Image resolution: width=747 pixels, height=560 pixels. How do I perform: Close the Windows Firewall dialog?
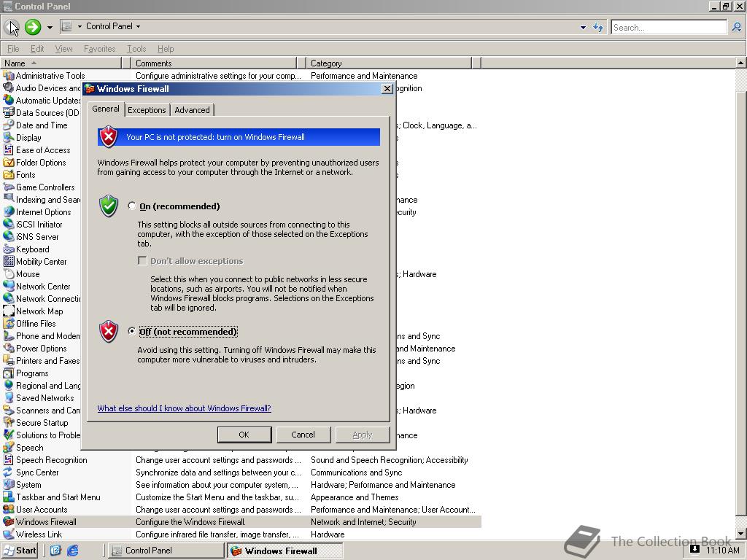point(387,88)
